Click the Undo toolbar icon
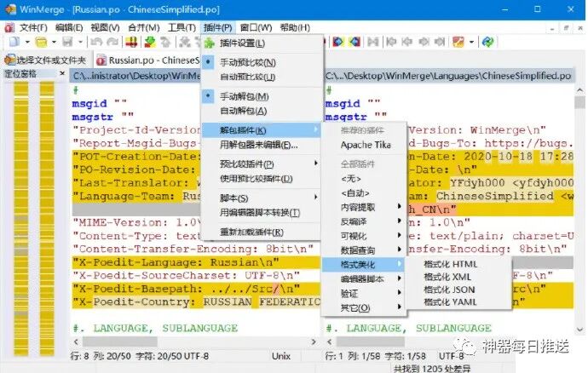Screen dimensions: 588x373 tap(96, 42)
